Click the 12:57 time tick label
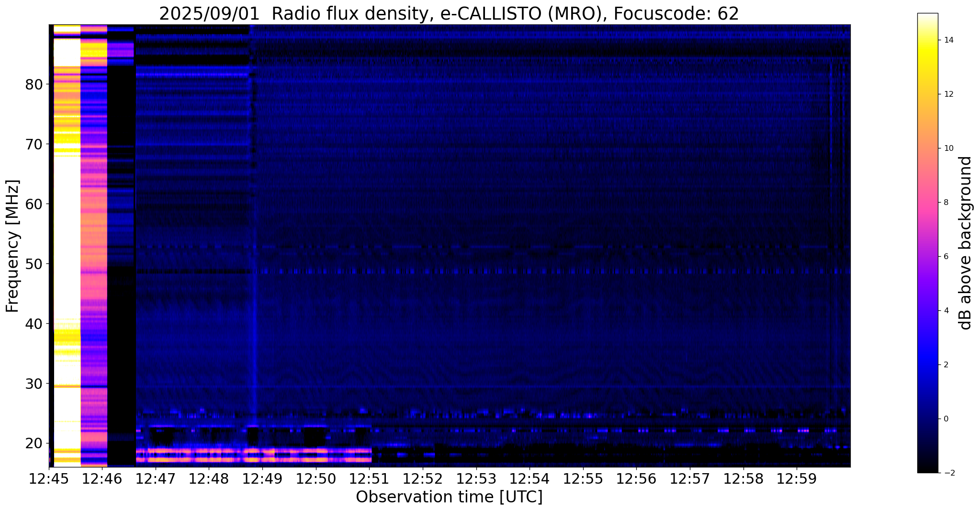This screenshot has width=980, height=511. (x=690, y=479)
